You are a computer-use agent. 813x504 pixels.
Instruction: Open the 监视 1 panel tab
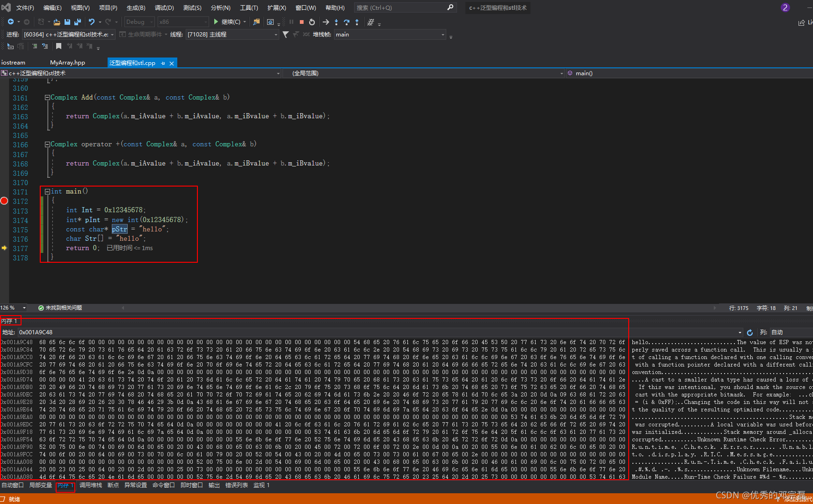pyautogui.click(x=261, y=485)
